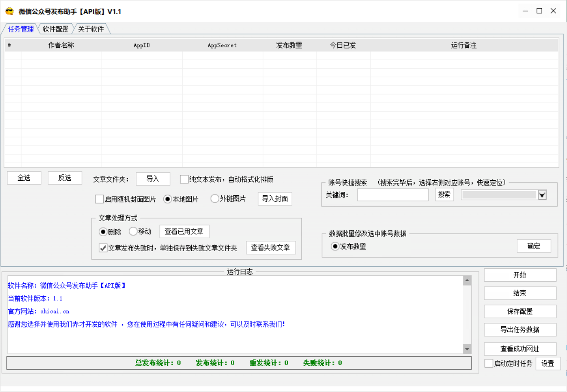Click the log scrollbar down arrow

467,349
